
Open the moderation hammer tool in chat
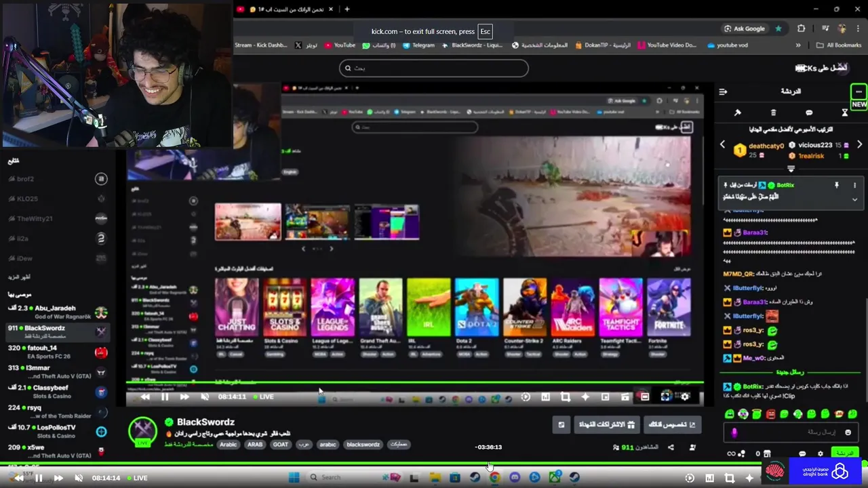[738, 113]
